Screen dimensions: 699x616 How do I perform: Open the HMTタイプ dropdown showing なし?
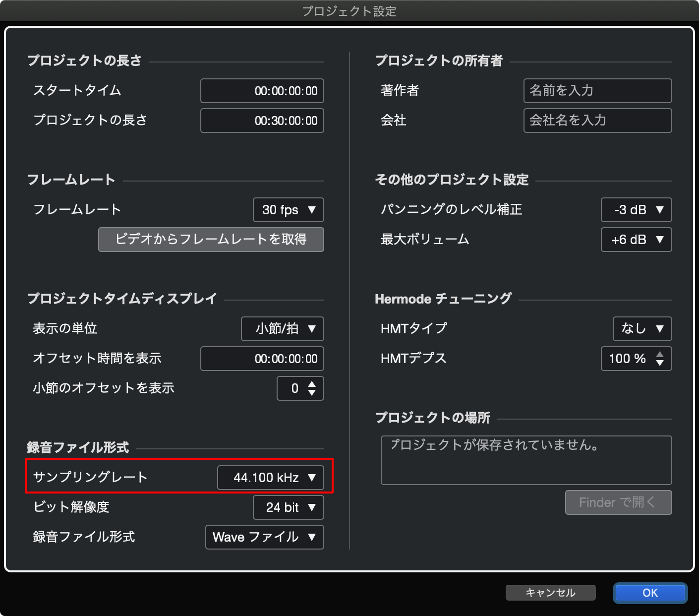[642, 329]
